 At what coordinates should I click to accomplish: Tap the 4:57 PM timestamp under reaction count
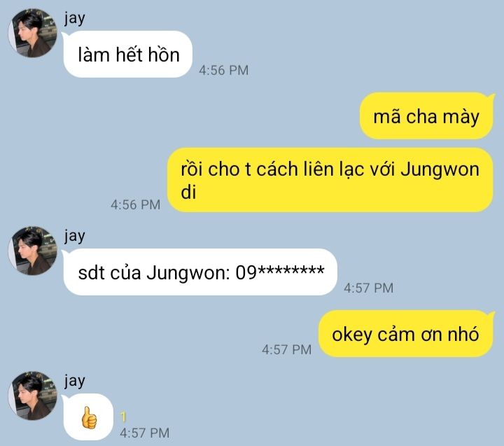pos(145,433)
